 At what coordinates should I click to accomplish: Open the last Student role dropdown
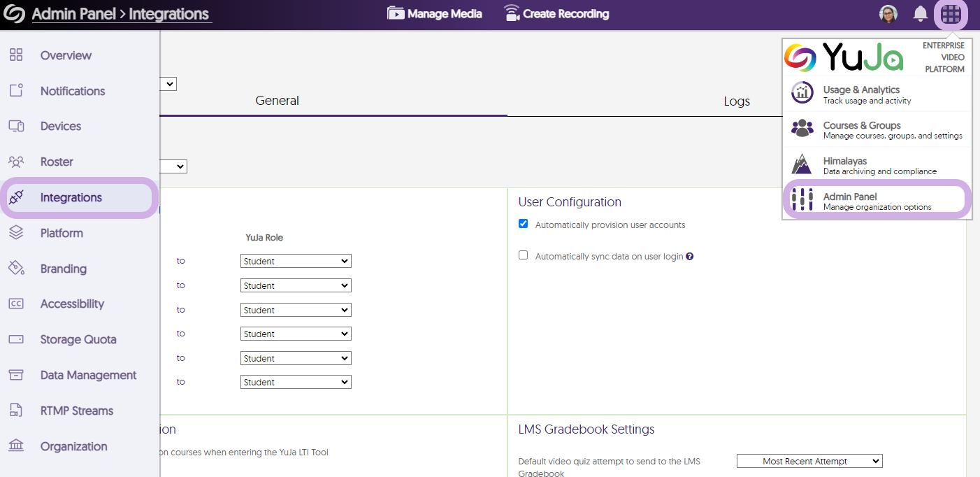pyautogui.click(x=296, y=382)
